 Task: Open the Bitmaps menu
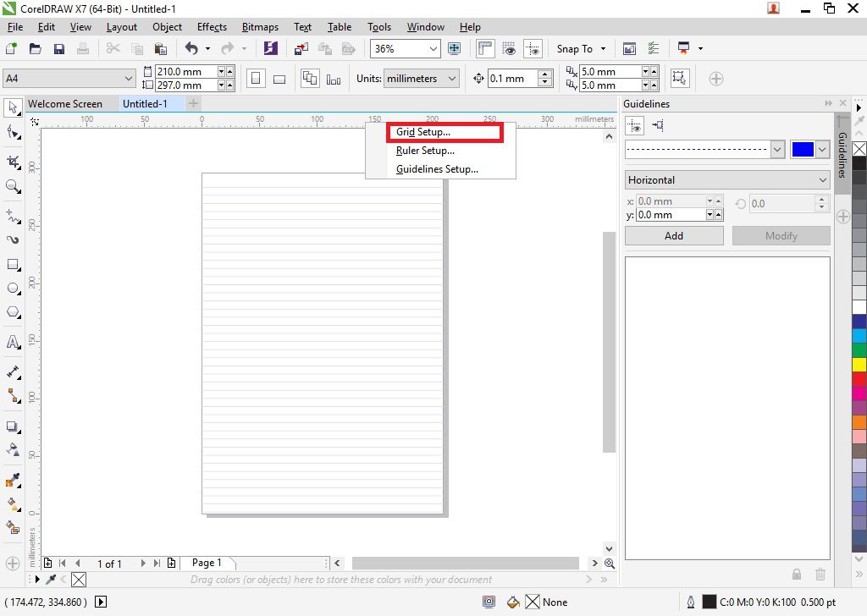tap(260, 27)
